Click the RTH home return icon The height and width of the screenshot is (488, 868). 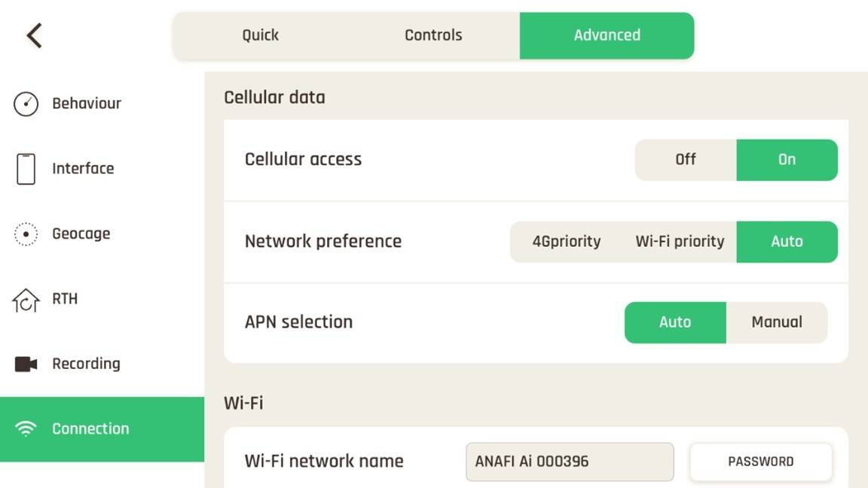26,300
